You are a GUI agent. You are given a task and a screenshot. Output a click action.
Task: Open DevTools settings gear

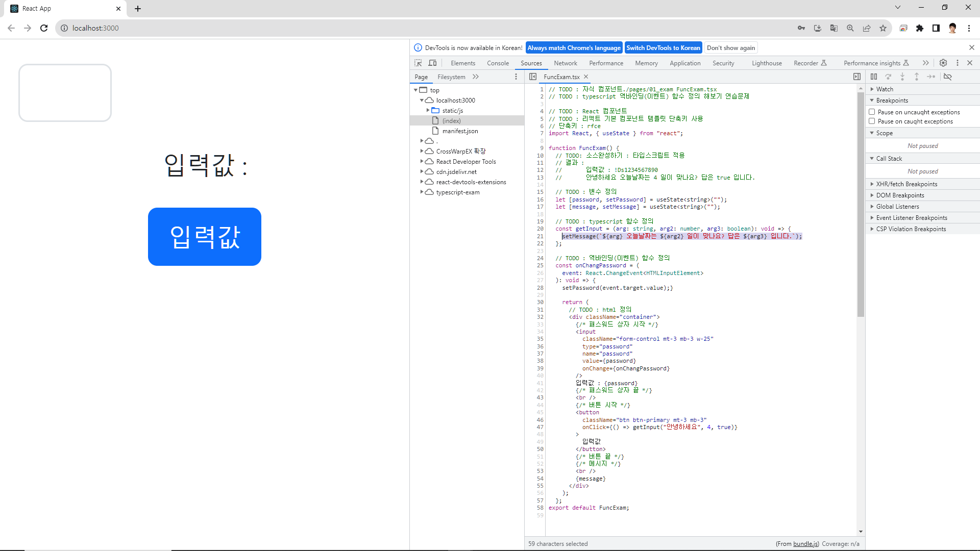943,63
